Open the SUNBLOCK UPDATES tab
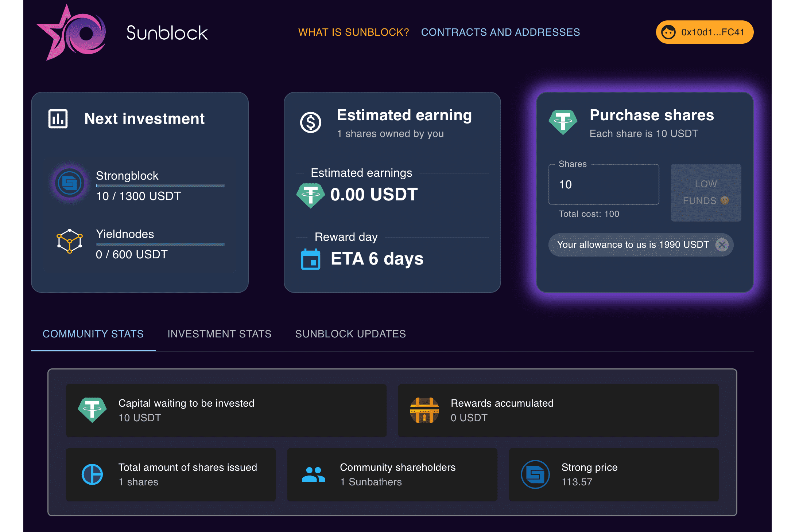The width and height of the screenshot is (799, 532). coord(350,334)
